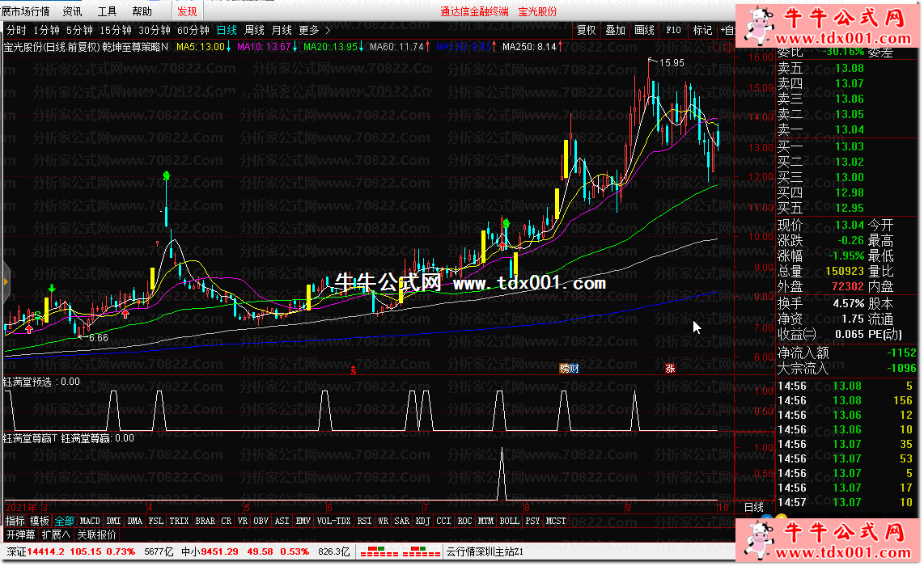924x566 pixels.
Task: Expand the 扩展 panel at bottom
Action: (56, 534)
